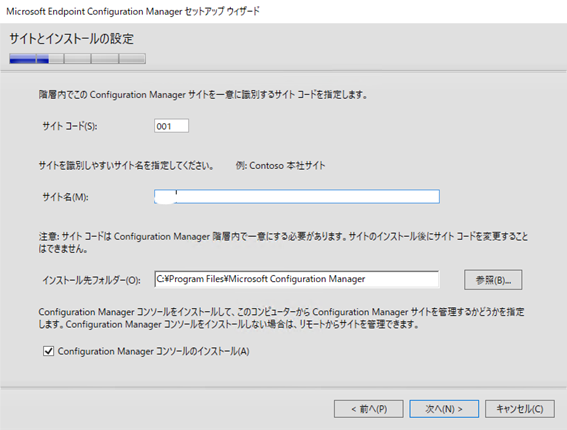Click the サイト コード field containing 001
This screenshot has height=430, width=567.
coord(171,126)
